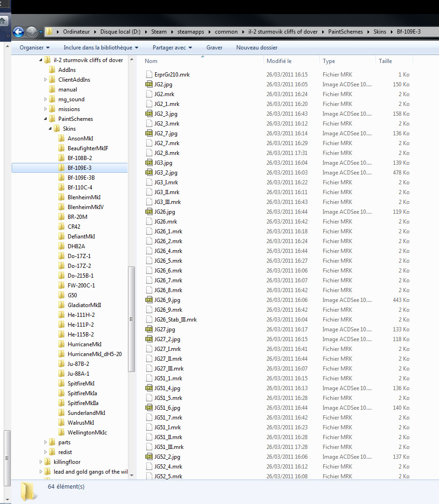This screenshot has width=439, height=504.
Task: Click Disque local (D:) breadcrumb segment
Action: pos(120,32)
